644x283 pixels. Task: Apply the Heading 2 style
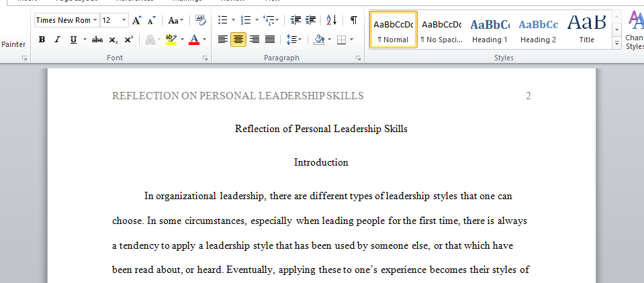538,30
